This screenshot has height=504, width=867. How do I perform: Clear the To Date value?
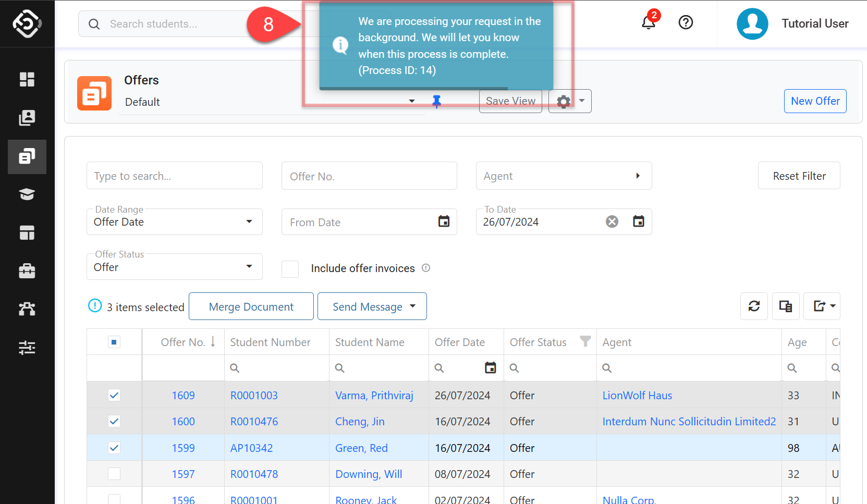pos(612,222)
